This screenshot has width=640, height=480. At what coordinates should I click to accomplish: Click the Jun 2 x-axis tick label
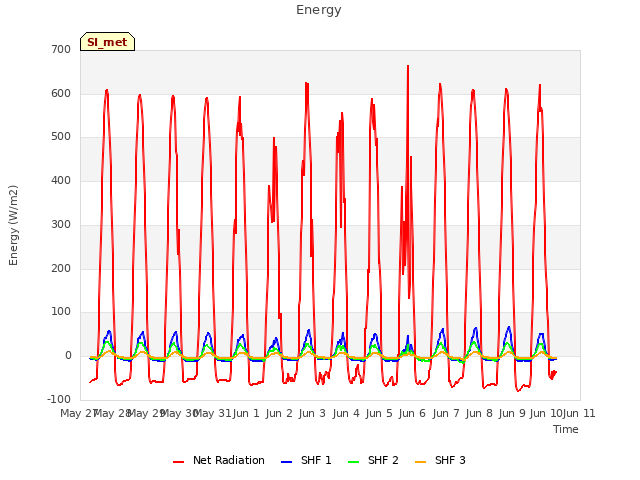coord(279,413)
